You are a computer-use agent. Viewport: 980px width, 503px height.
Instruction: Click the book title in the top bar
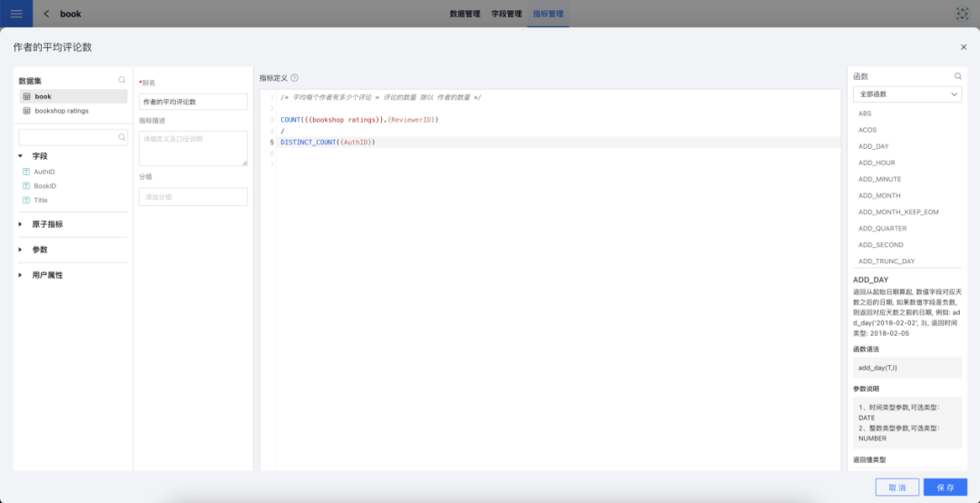tap(71, 14)
